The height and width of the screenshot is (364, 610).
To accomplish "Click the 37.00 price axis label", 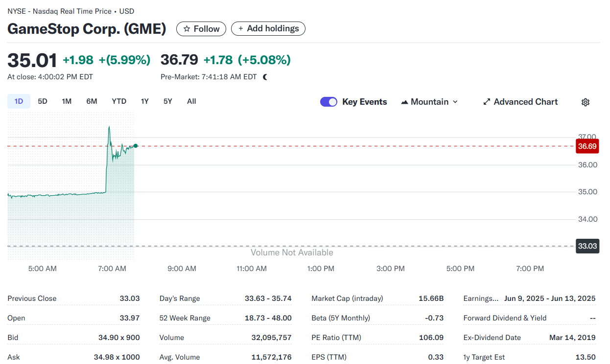I will coord(587,137).
